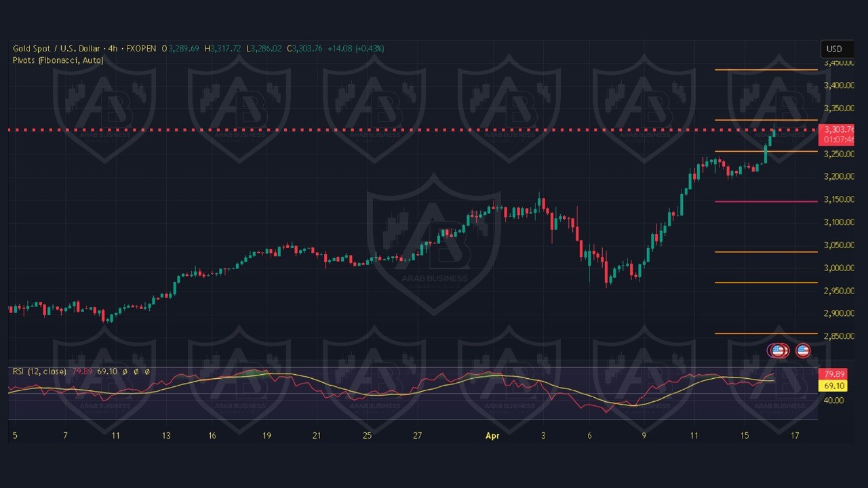Screen dimensions: 868x488
Task: Open the lone US flag event marker
Action: pyautogui.click(x=803, y=350)
